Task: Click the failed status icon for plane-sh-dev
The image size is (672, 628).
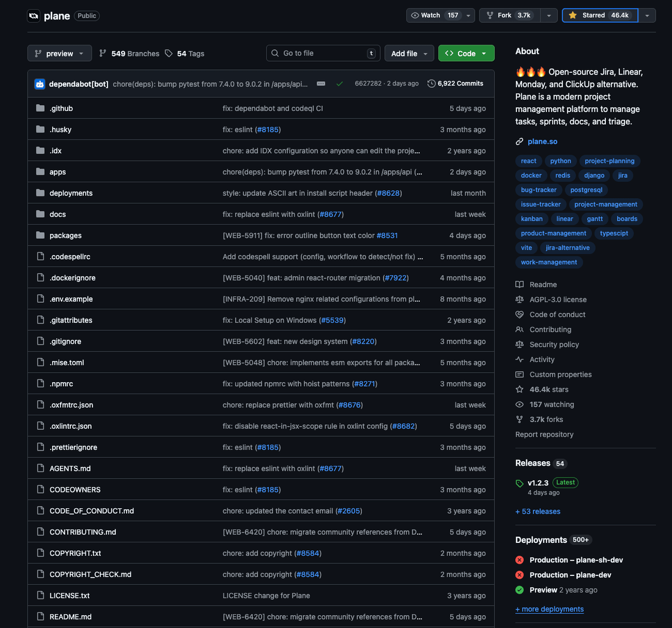Action: tap(520, 560)
